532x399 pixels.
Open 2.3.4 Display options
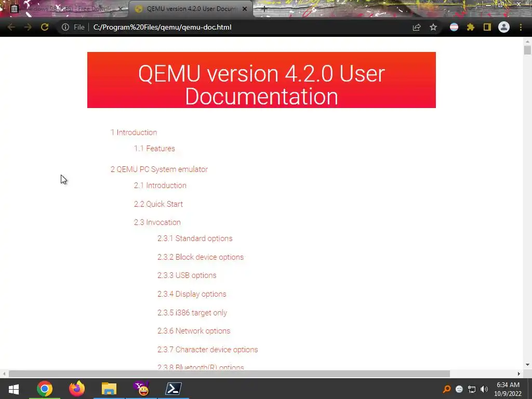click(192, 294)
